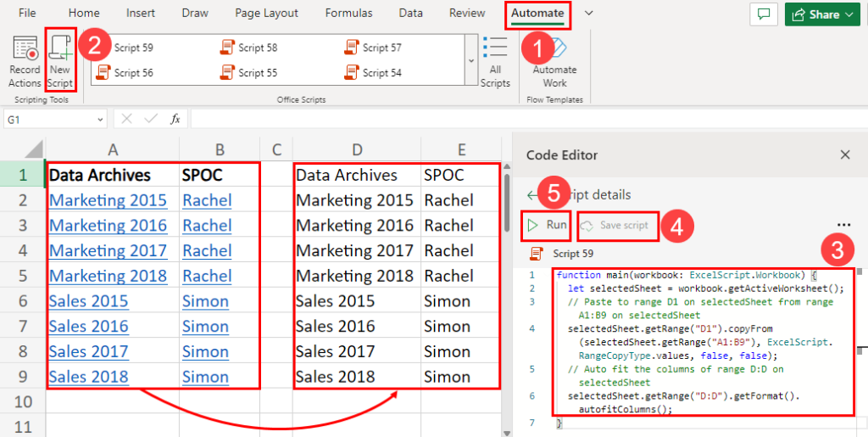Open Marketing 2018 hyperlink in column A
This screenshot has height=437, width=868.
click(108, 276)
